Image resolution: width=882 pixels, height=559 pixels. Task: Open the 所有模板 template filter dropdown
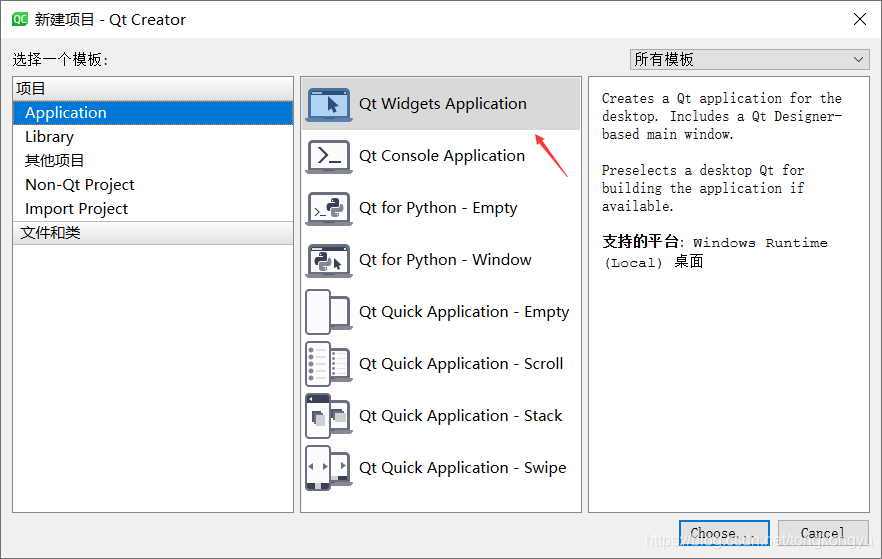pos(749,60)
